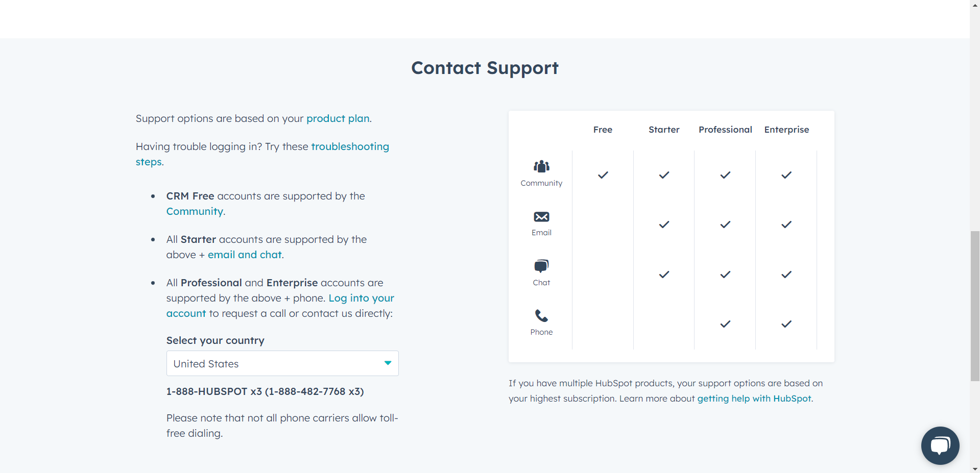
Task: Expand the United States country selector
Action: tap(282, 363)
